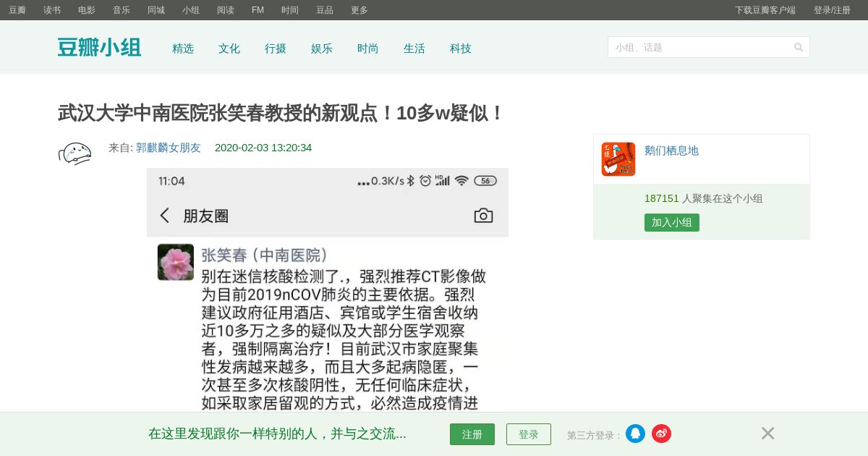Open the 鹅们栖息地 group avatar
Image resolution: width=868 pixels, height=456 pixels.
(x=618, y=159)
